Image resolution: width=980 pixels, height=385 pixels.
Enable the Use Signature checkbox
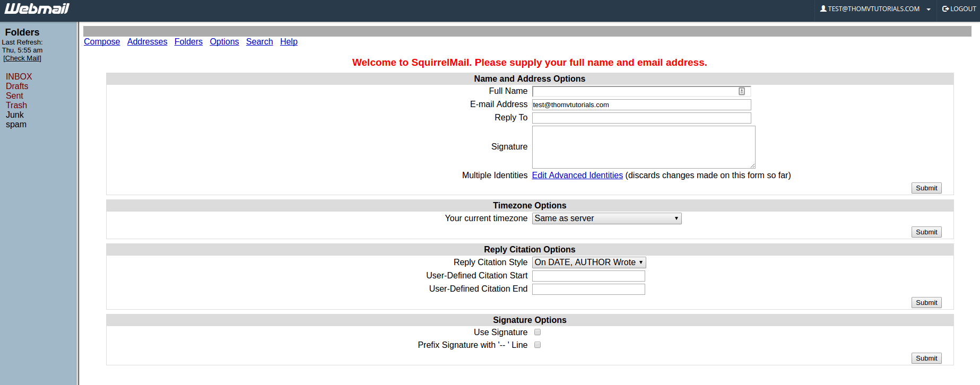coord(537,332)
